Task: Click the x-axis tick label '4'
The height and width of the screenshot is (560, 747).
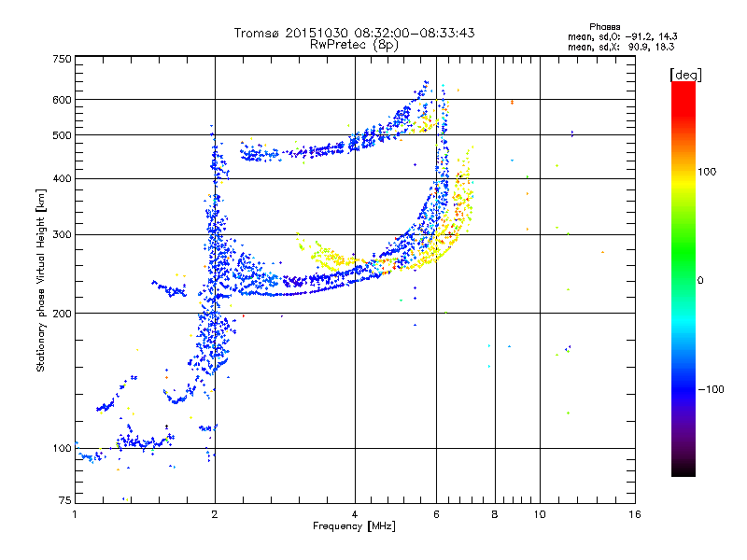Action: (355, 514)
